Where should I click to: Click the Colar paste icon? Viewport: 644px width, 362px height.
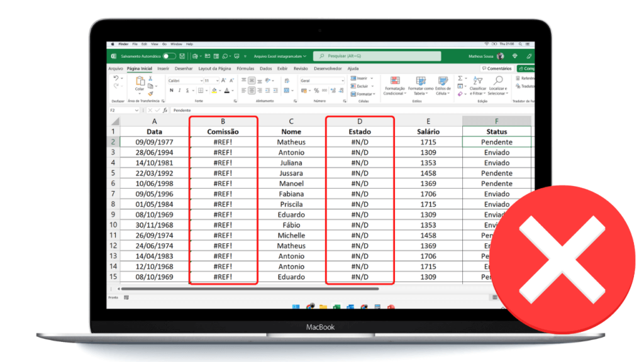[140, 81]
